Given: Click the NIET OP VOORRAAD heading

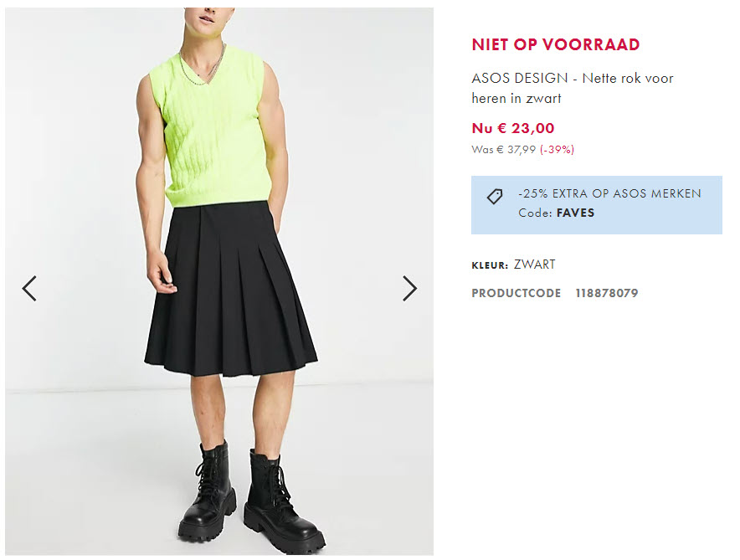Looking at the screenshot, I should point(556,44).
